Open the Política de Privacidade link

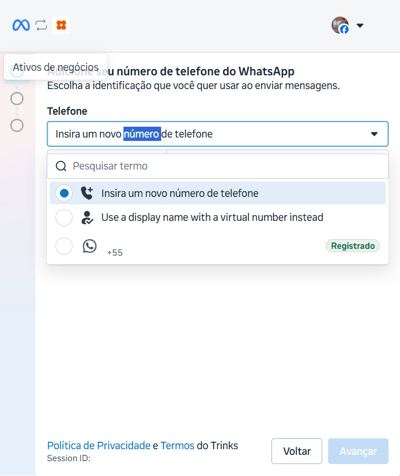coord(99,446)
